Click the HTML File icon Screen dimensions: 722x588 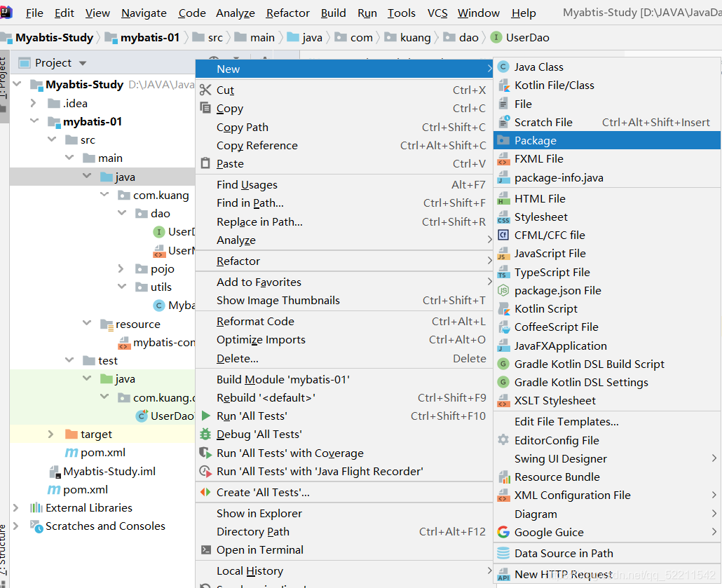[x=504, y=199]
